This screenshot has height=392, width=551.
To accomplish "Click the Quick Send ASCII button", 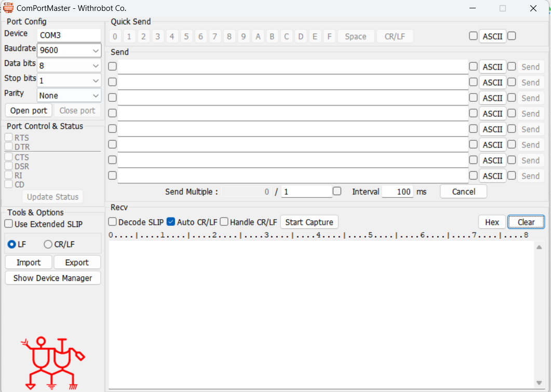I will (493, 36).
